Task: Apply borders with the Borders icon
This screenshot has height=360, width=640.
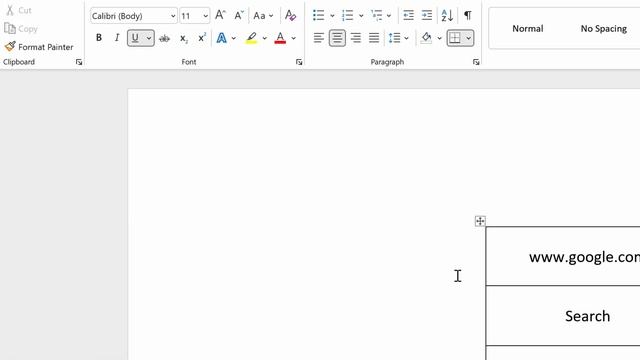Action: coord(455,38)
